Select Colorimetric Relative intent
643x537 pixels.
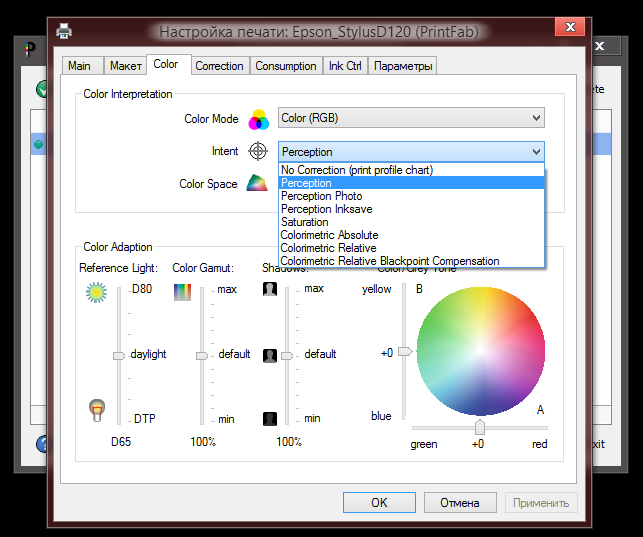click(411, 248)
